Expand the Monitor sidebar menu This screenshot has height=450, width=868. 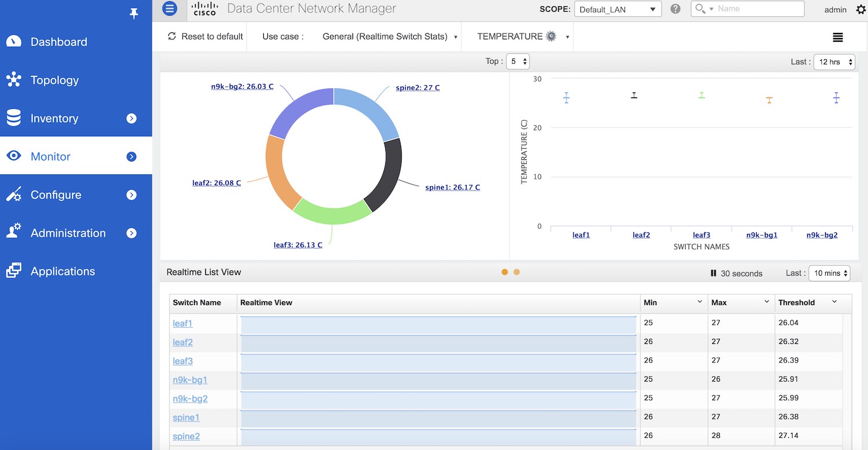131,156
